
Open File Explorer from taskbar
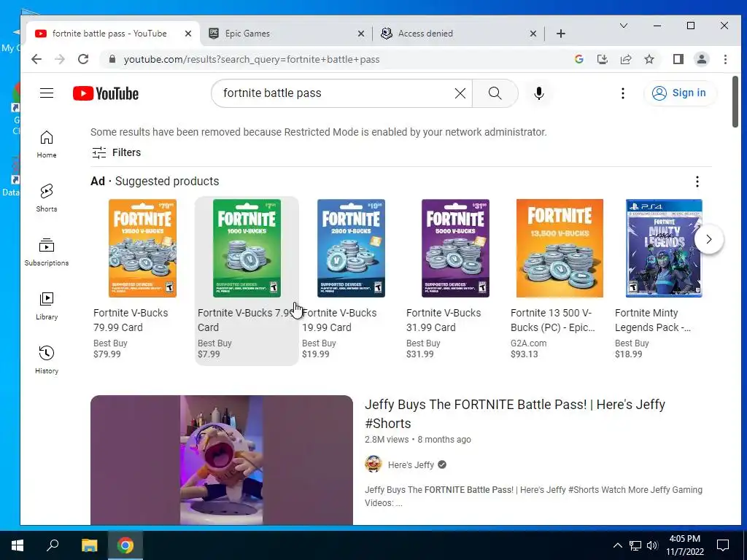[89, 545]
